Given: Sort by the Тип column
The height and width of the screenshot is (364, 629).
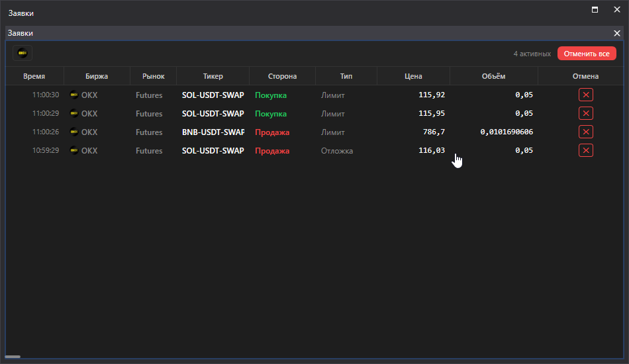Looking at the screenshot, I should 346,76.
